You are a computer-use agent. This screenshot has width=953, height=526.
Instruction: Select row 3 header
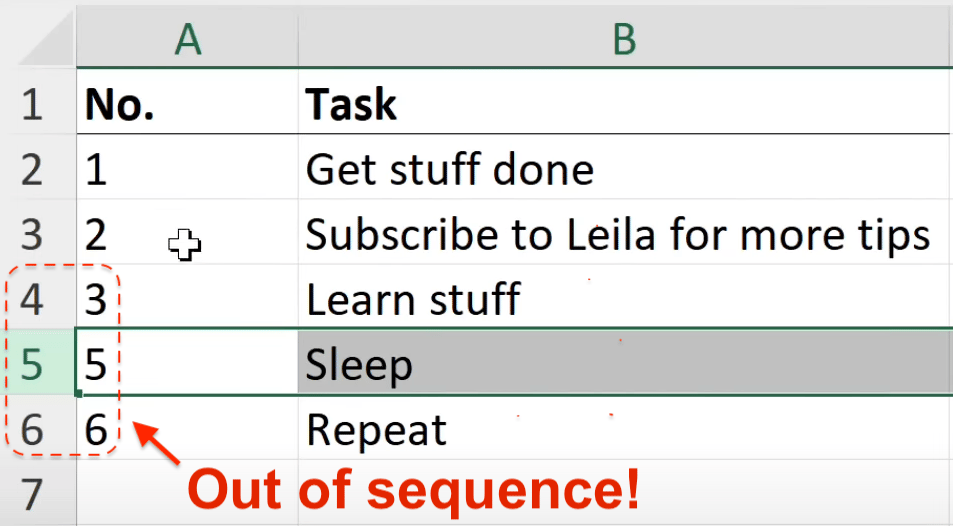coord(38,232)
